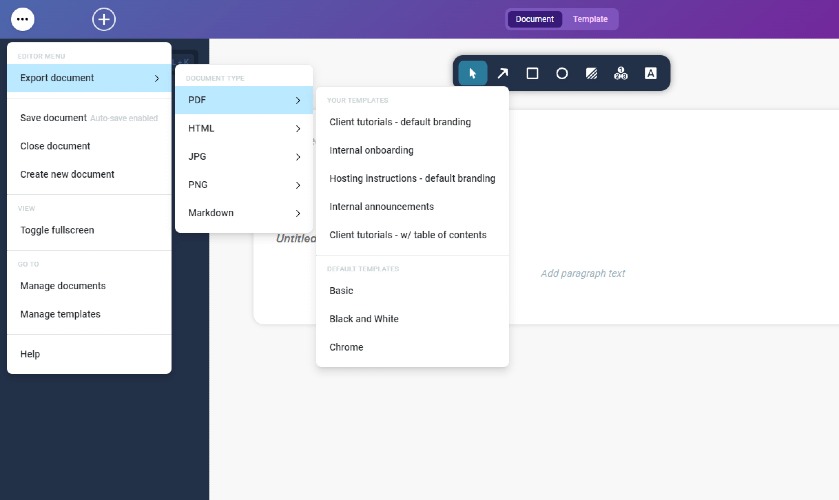Select HTML document type
Viewport: 839px width, 500px height.
click(x=244, y=128)
